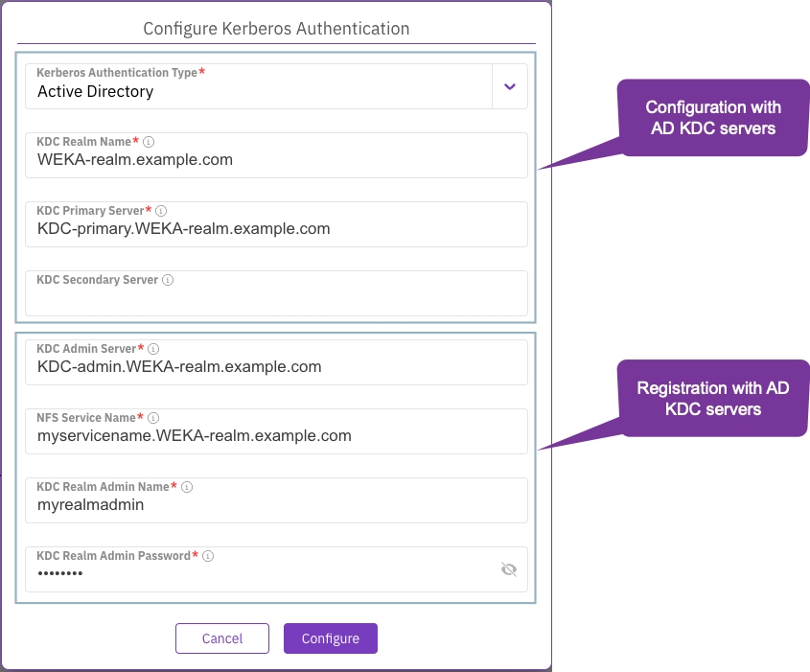The image size is (810, 672).
Task: Click the KDC Secondary Server info icon
Action: pos(168,280)
